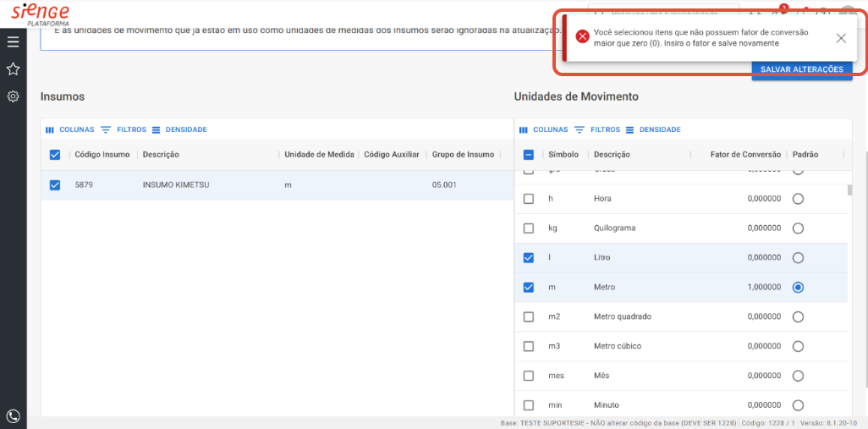The height and width of the screenshot is (429, 868).
Task: Edit Quilograma conversion factor value
Action: click(764, 228)
